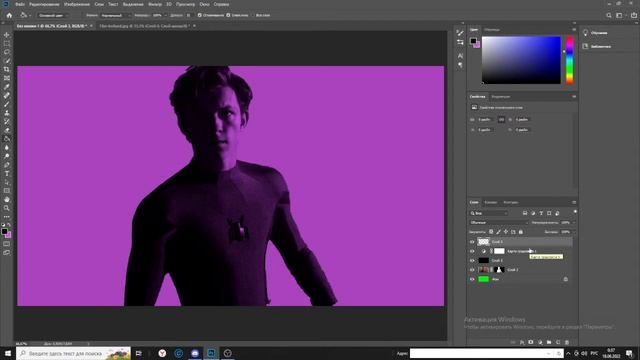Click the lock icon on Фон layer
The height and width of the screenshot is (360, 640).
point(565,279)
